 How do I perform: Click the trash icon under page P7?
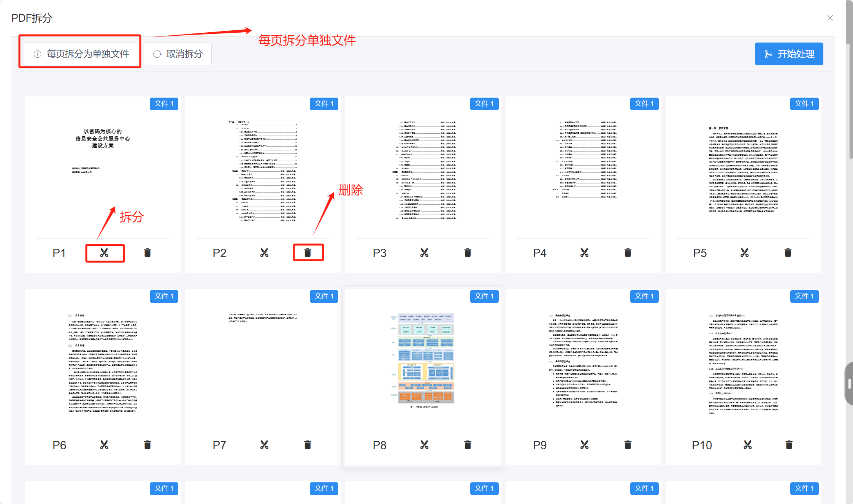[x=308, y=445]
